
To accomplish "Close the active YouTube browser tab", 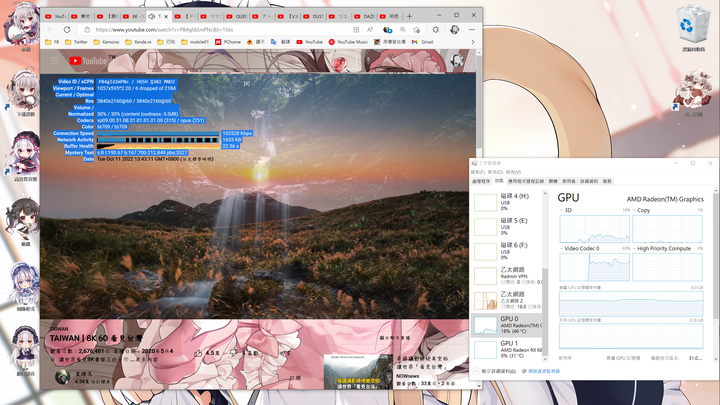I will (x=166, y=16).
